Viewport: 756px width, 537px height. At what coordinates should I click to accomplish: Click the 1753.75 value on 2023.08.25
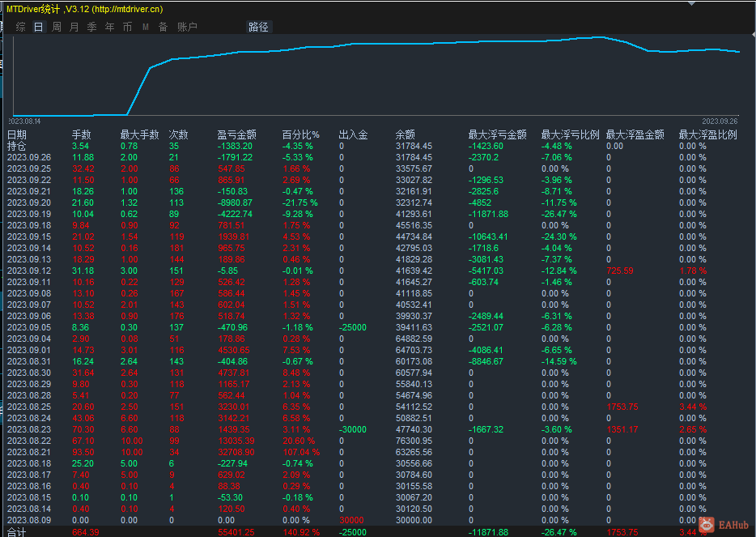click(622, 407)
